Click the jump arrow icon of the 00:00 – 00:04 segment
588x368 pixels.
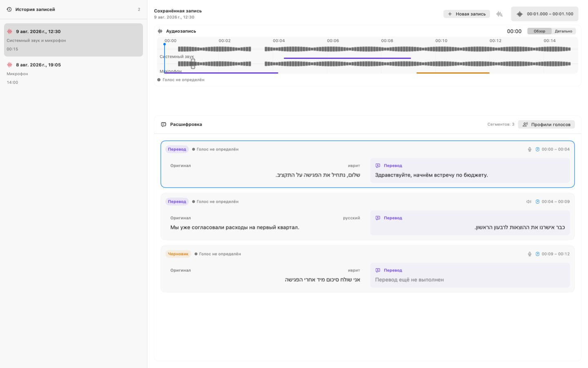point(537,149)
